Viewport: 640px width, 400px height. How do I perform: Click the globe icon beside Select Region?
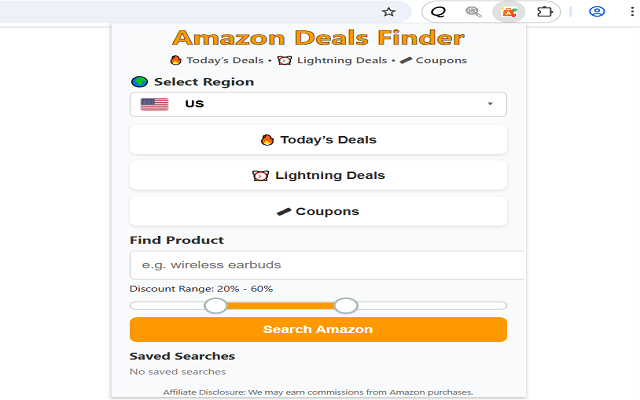pos(139,82)
